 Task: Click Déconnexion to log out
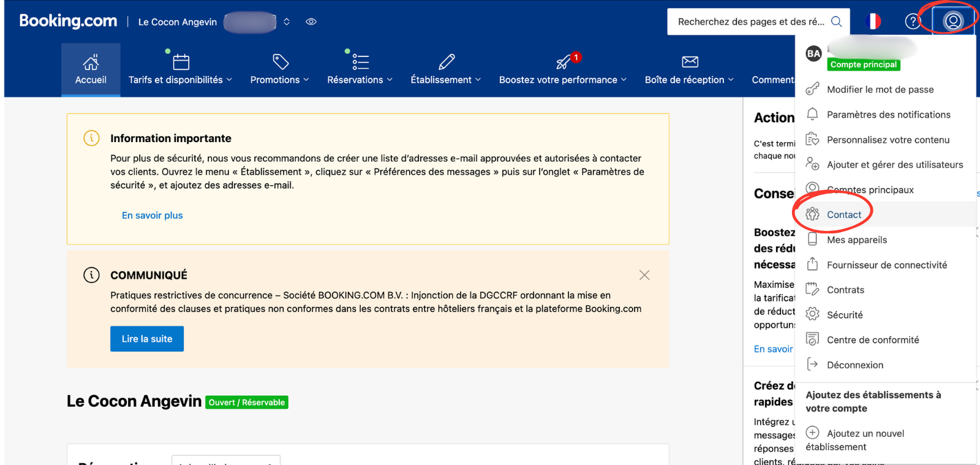(x=855, y=365)
